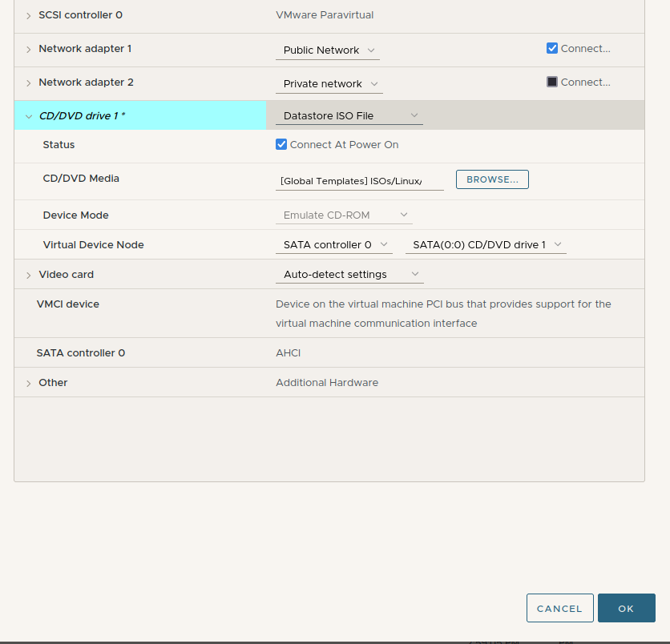Expand the Video card section
670x644 pixels.
click(29, 275)
